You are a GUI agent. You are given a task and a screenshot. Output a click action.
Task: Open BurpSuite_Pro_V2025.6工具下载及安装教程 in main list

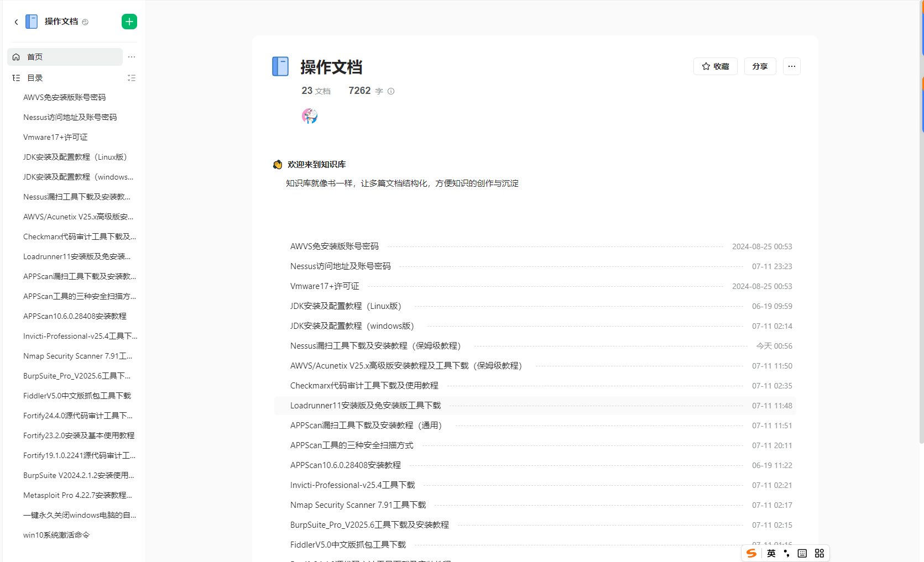[369, 525]
